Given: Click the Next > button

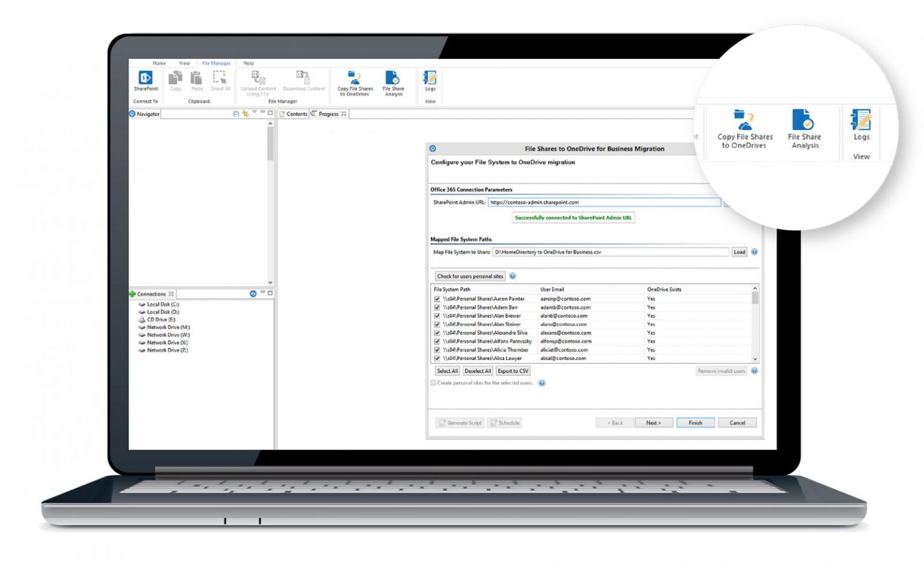Looking at the screenshot, I should pyautogui.click(x=653, y=423).
